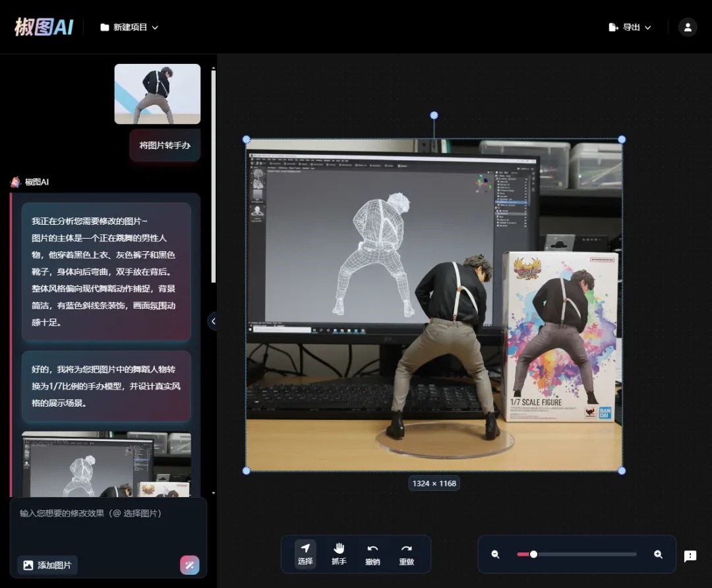Select the 选择 arrow tool

305,554
